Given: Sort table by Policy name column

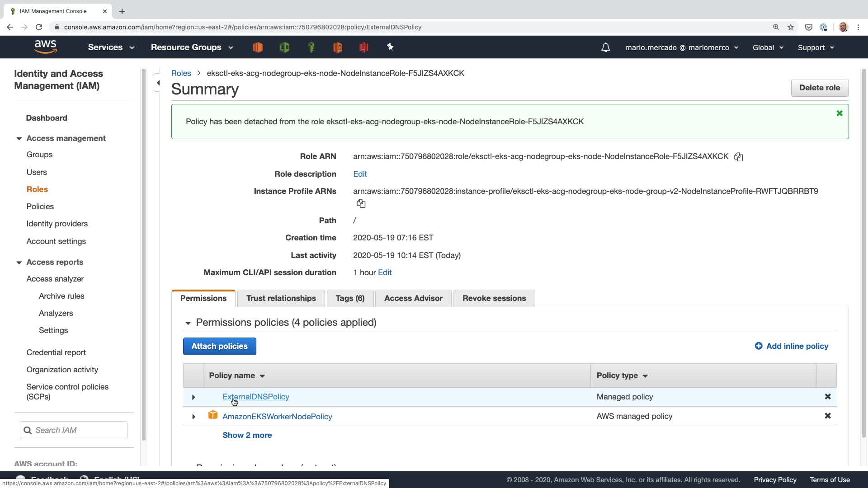Looking at the screenshot, I should (x=236, y=376).
